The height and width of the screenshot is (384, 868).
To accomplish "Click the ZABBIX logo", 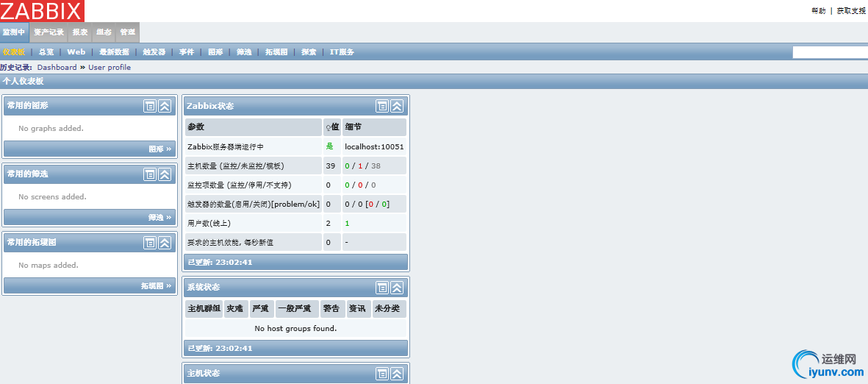I will 42,10.
